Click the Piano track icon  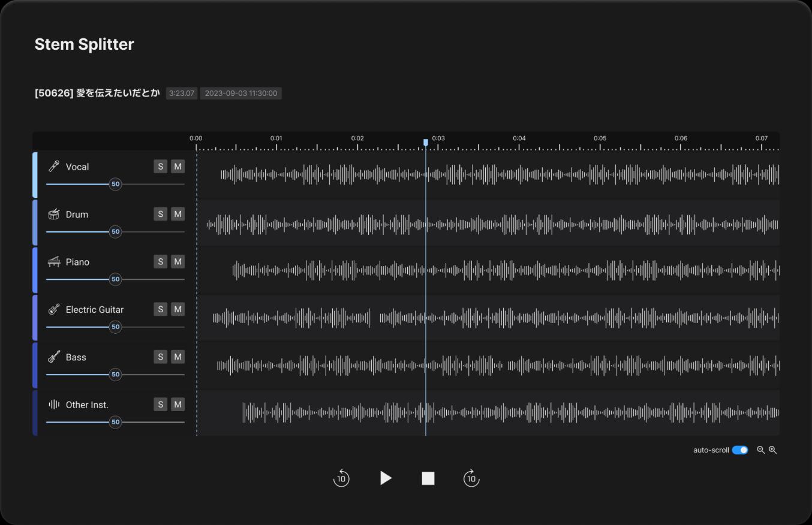54,262
